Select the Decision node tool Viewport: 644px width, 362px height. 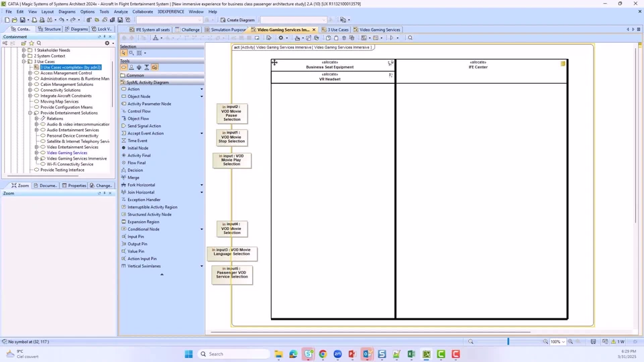135,170
